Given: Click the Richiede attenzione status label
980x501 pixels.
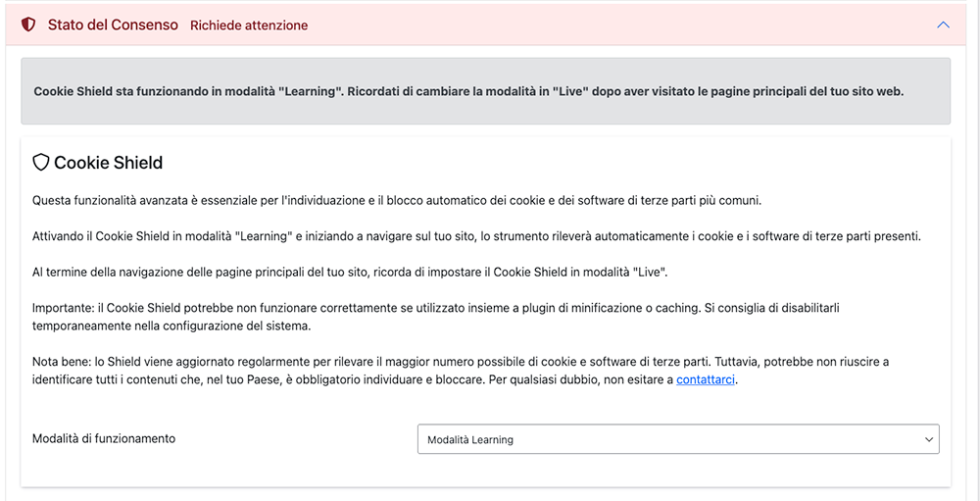Looking at the screenshot, I should 249,25.
